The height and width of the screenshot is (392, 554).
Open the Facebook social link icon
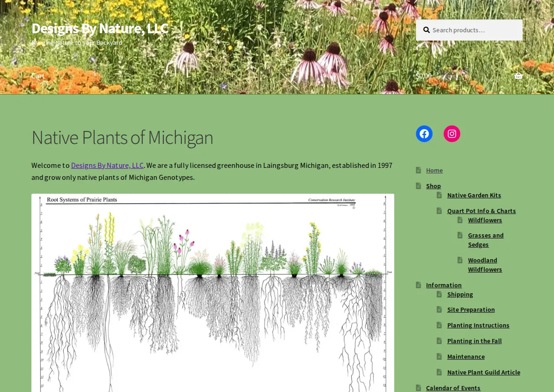coord(424,134)
